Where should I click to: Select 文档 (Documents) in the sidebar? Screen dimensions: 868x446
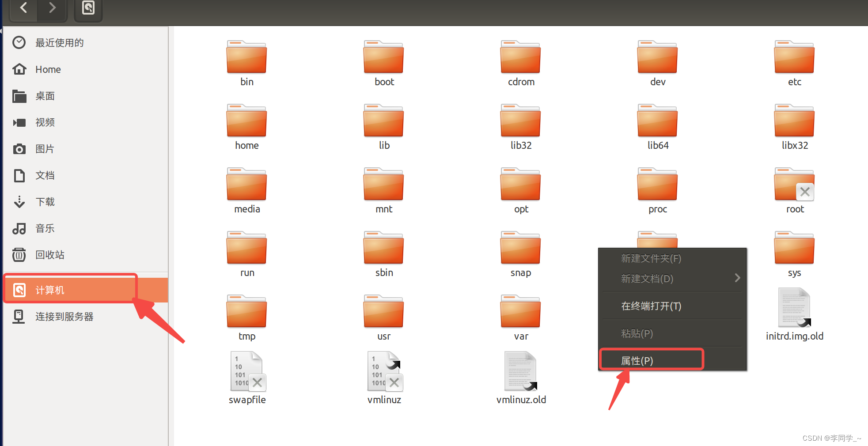click(45, 175)
